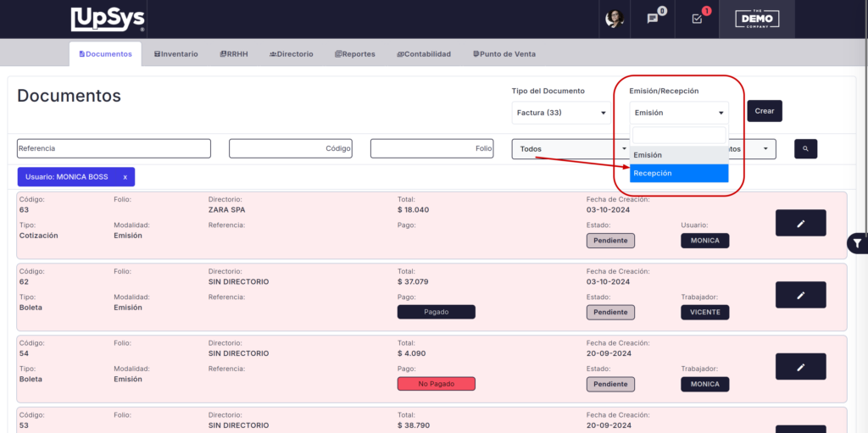Open the Todos filter dropdown
The image size is (868, 433).
(570, 149)
